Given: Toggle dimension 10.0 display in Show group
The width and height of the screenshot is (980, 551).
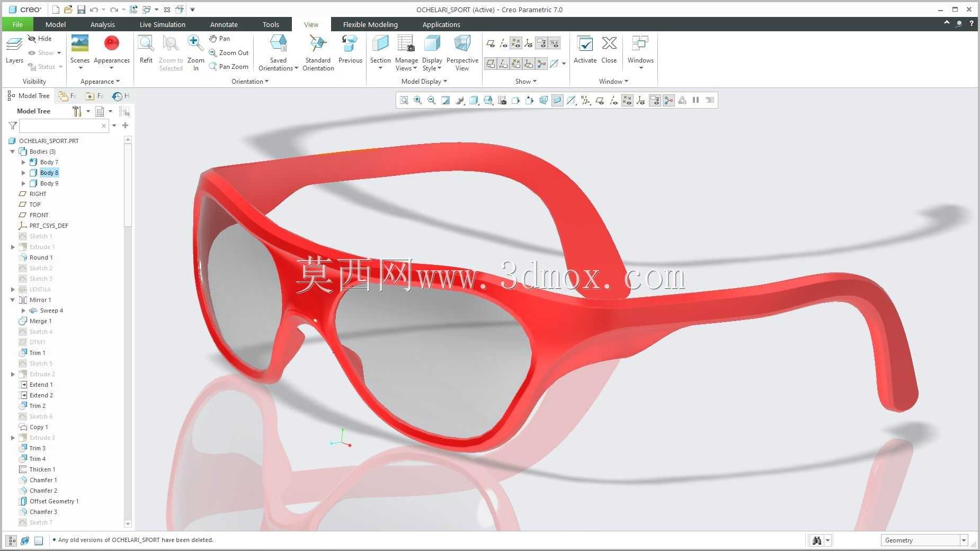Looking at the screenshot, I should pyautogui.click(x=554, y=43).
